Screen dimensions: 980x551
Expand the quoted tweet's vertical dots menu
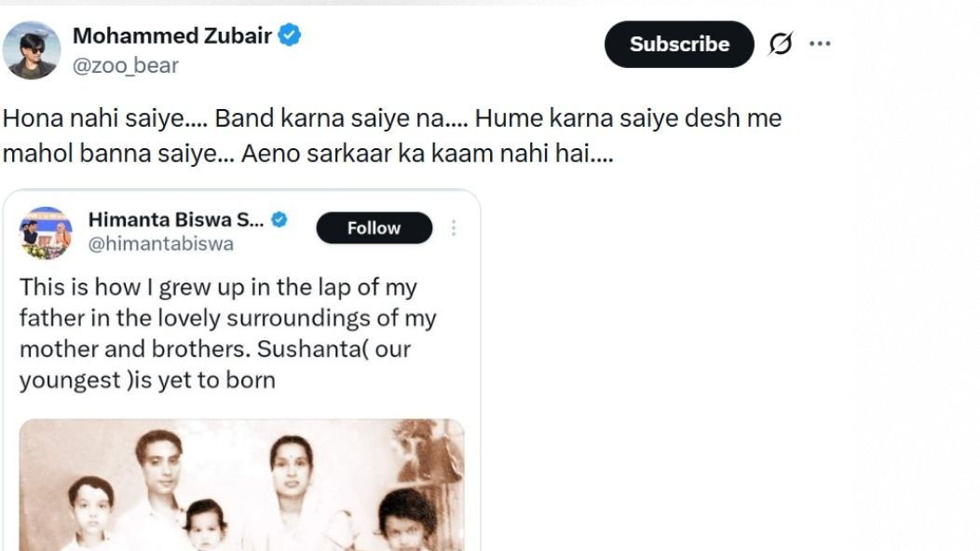click(454, 228)
